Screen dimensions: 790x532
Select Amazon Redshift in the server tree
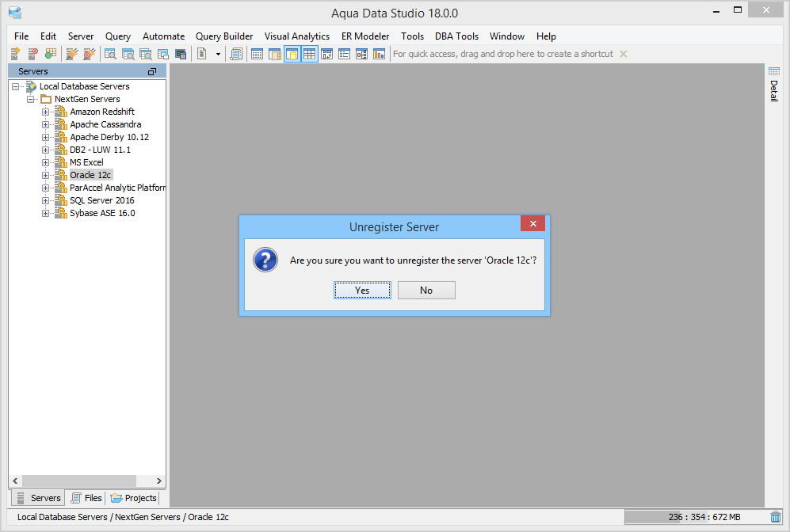coord(102,112)
